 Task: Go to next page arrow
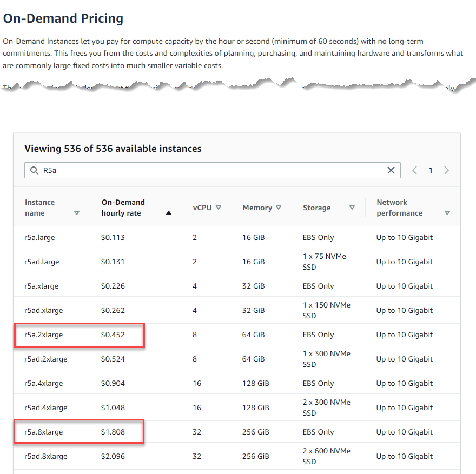click(x=446, y=170)
